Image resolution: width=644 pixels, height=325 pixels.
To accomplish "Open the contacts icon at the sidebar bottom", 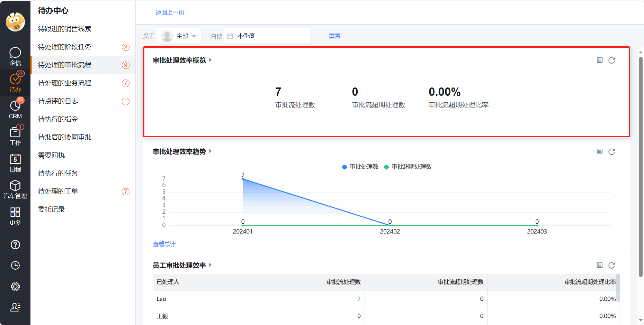I will tap(15, 307).
